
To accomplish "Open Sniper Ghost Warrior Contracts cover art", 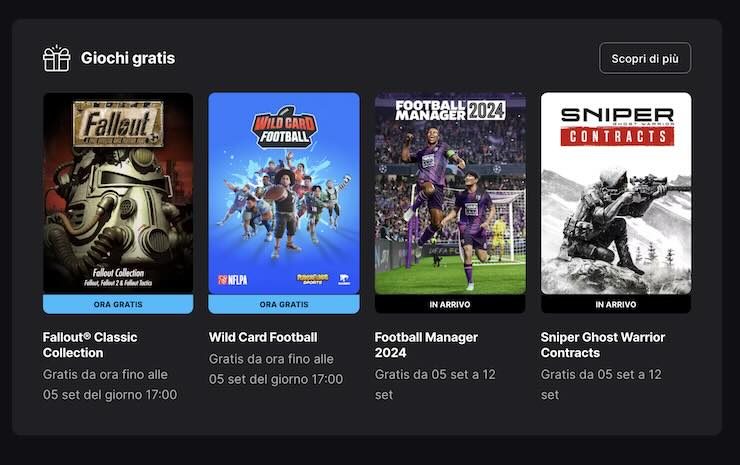I will pyautogui.click(x=616, y=193).
